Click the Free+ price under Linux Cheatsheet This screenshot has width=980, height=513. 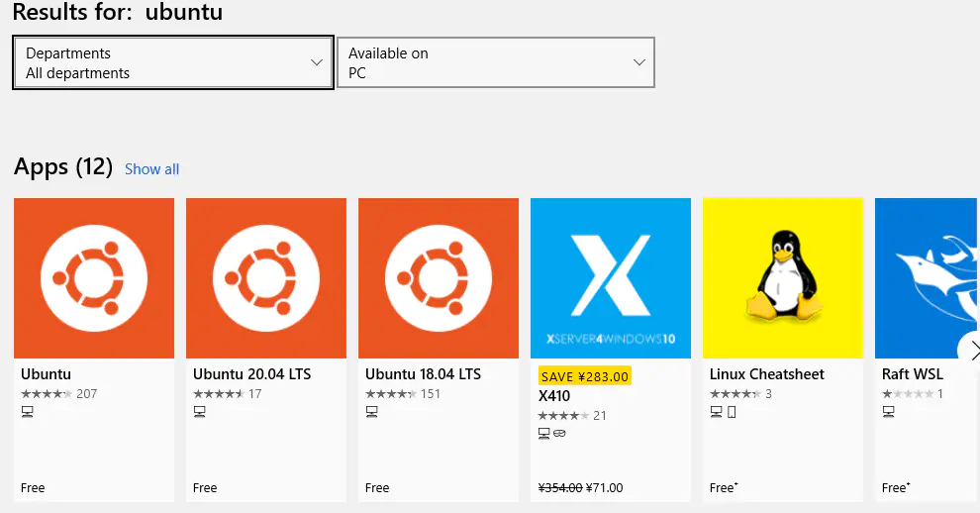pyautogui.click(x=724, y=488)
